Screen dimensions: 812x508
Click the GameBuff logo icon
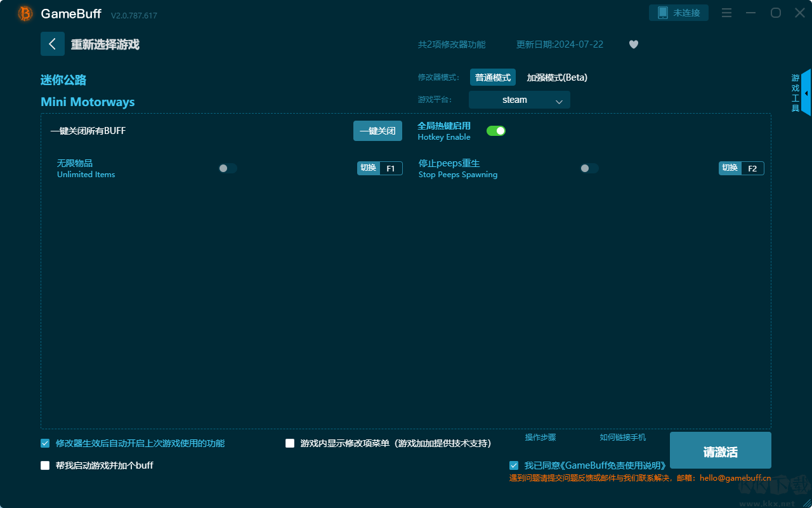[25, 13]
